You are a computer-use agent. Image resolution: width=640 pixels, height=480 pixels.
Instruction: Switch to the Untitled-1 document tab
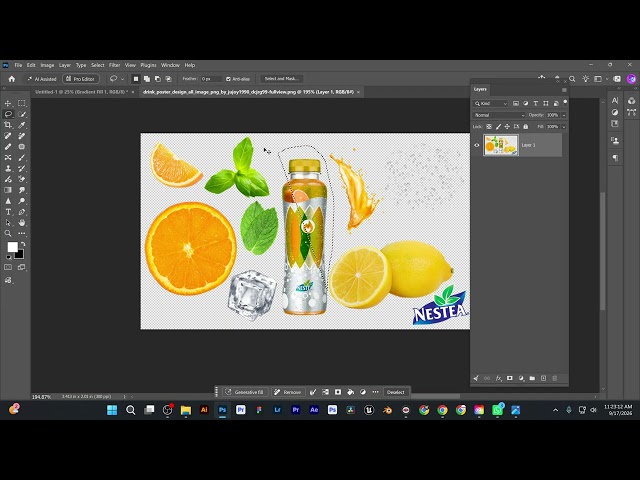81,92
